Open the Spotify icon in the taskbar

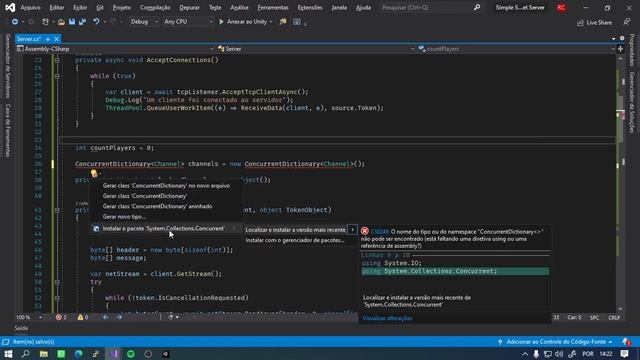[x=131, y=354]
